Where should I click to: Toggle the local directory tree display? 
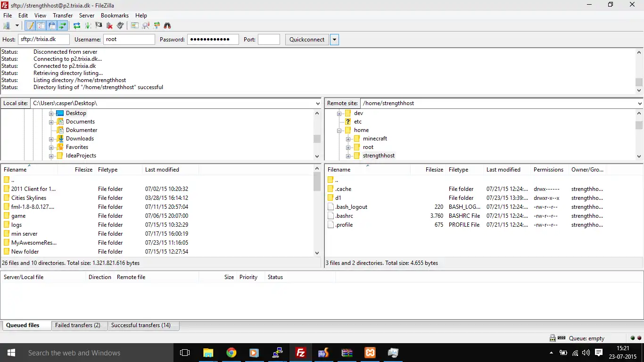point(41,25)
